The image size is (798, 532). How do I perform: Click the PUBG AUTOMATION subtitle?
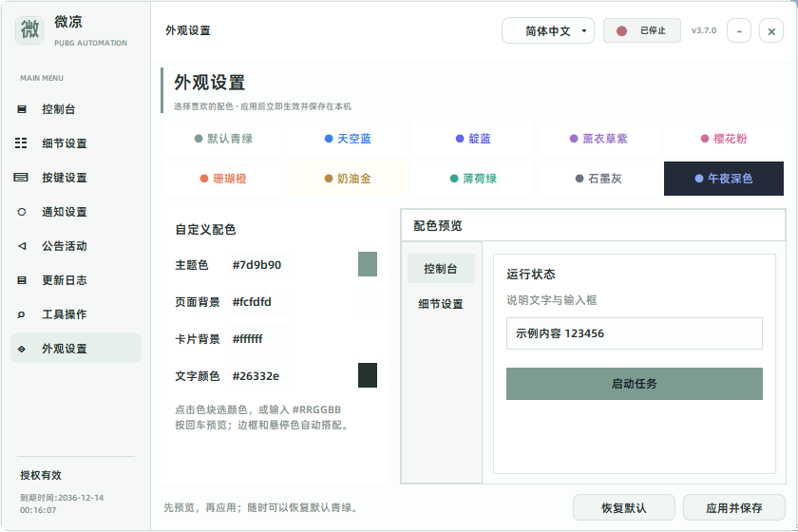pyautogui.click(x=91, y=44)
